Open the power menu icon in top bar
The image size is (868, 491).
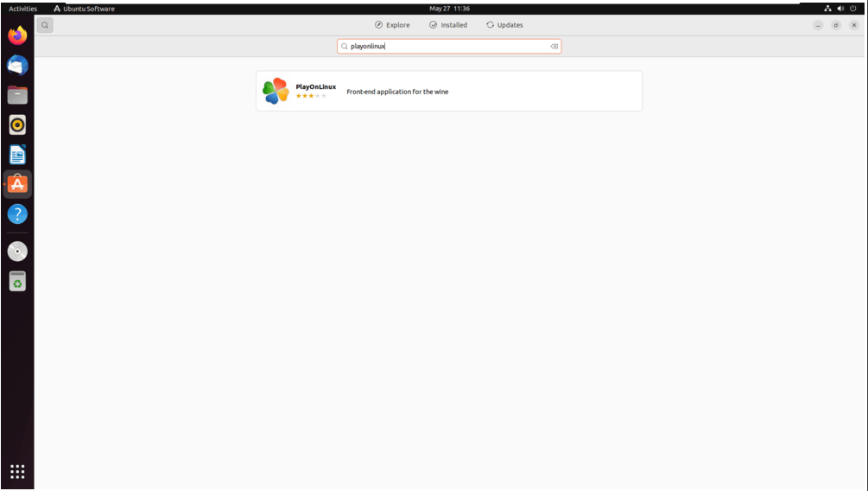point(853,9)
